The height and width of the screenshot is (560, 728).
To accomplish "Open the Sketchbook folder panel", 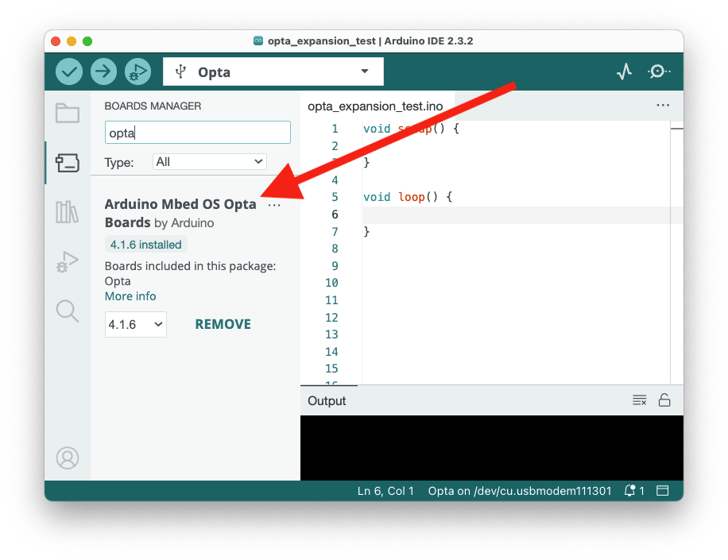I will (68, 113).
